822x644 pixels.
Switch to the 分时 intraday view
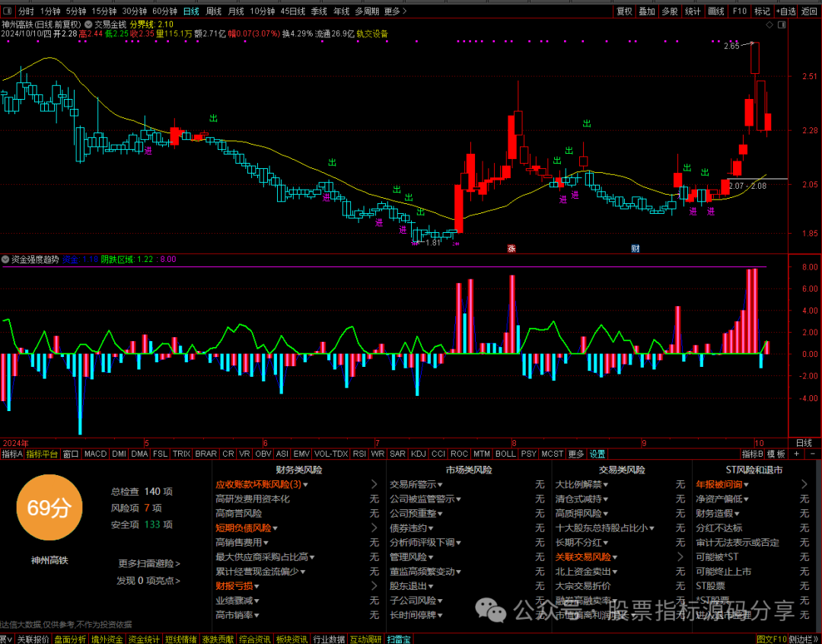(26, 11)
